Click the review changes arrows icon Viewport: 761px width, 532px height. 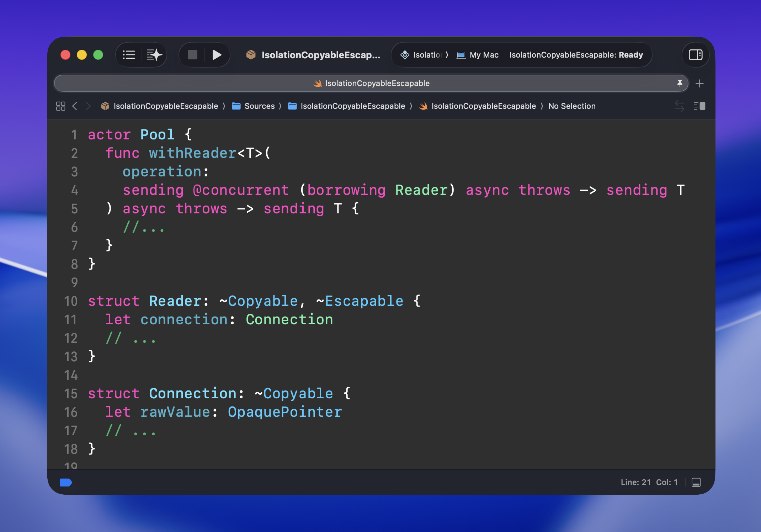click(x=679, y=106)
